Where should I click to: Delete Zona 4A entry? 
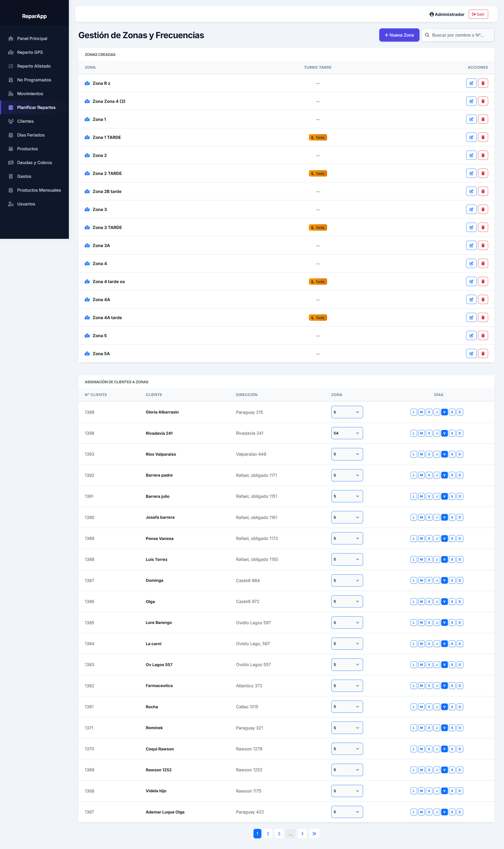pyautogui.click(x=483, y=300)
